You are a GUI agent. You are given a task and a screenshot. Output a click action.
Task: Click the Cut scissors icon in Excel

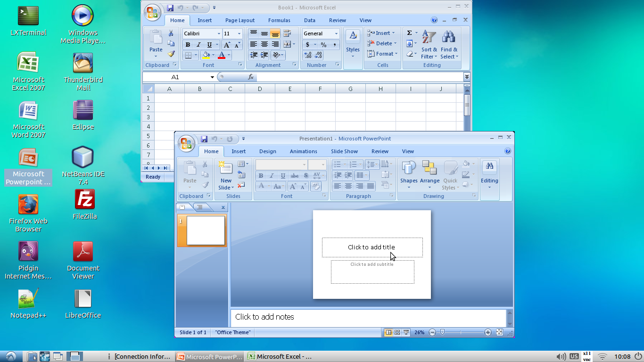pyautogui.click(x=171, y=33)
